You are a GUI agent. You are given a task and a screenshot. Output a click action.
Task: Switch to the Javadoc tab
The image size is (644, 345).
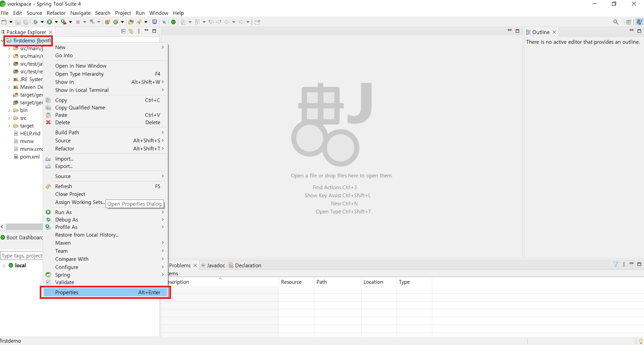pos(213,265)
